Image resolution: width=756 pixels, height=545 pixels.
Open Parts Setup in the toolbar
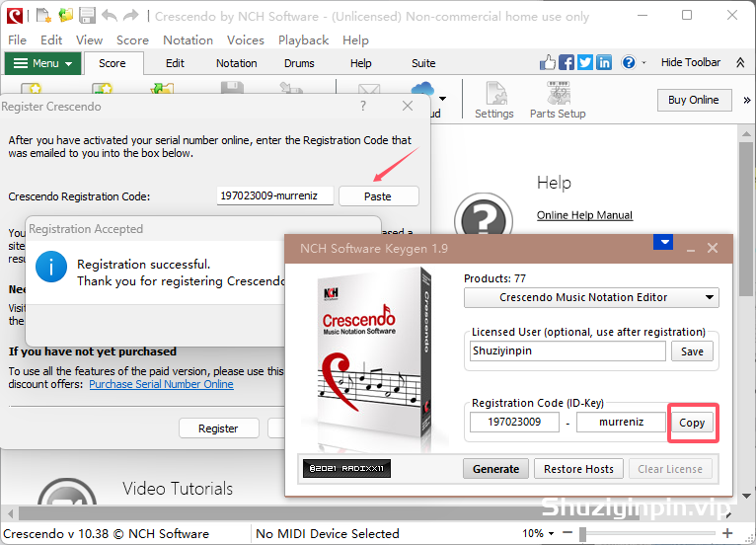(558, 101)
